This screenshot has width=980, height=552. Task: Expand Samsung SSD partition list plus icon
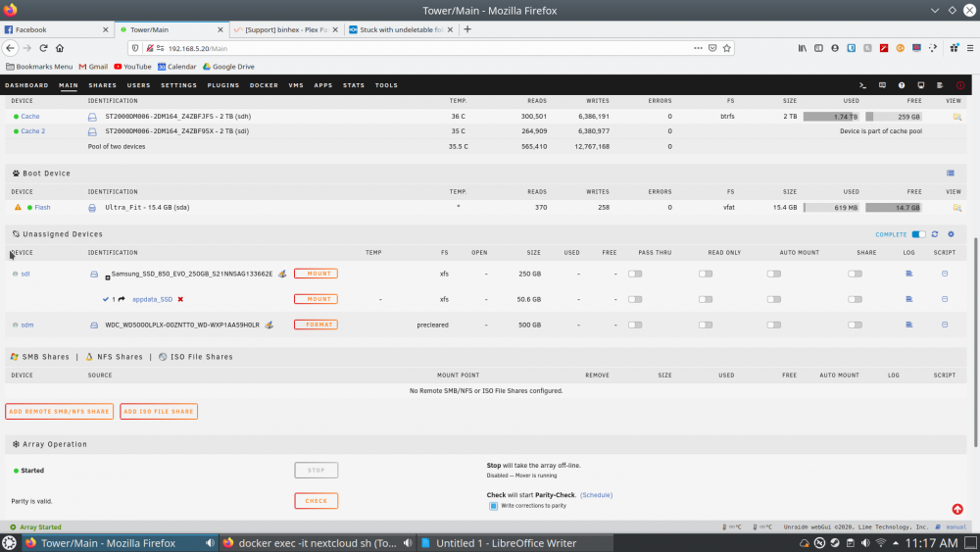(108, 277)
